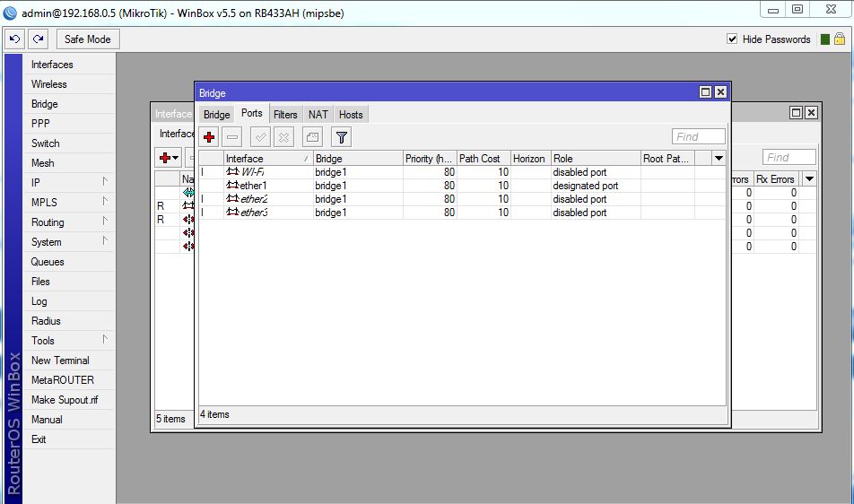Click the Remove (minus) button in Bridge toolbar

coord(232,137)
